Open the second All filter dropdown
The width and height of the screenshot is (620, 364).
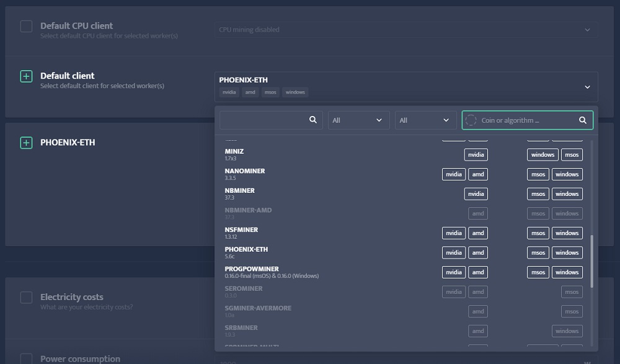point(425,120)
